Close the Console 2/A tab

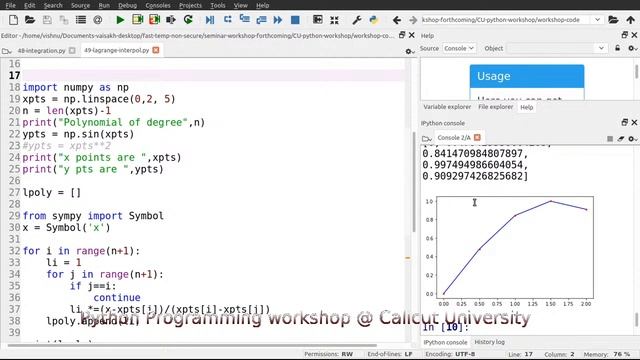pos(477,138)
